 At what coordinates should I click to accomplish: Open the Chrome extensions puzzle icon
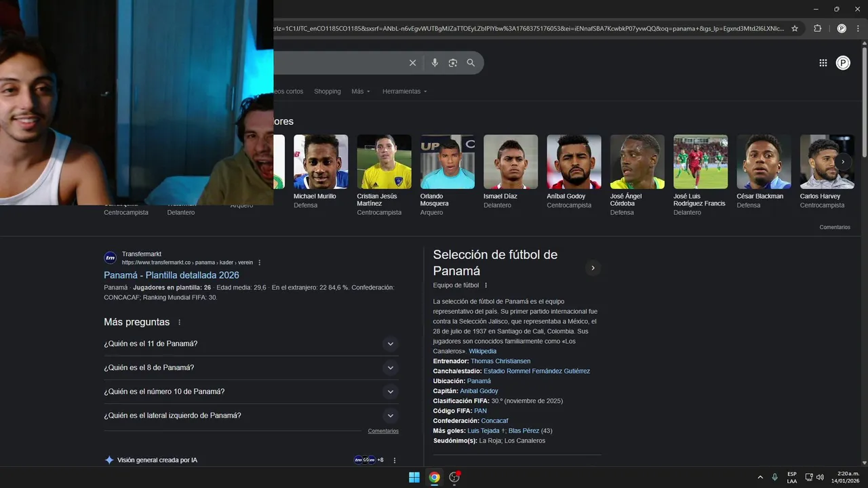point(817,28)
